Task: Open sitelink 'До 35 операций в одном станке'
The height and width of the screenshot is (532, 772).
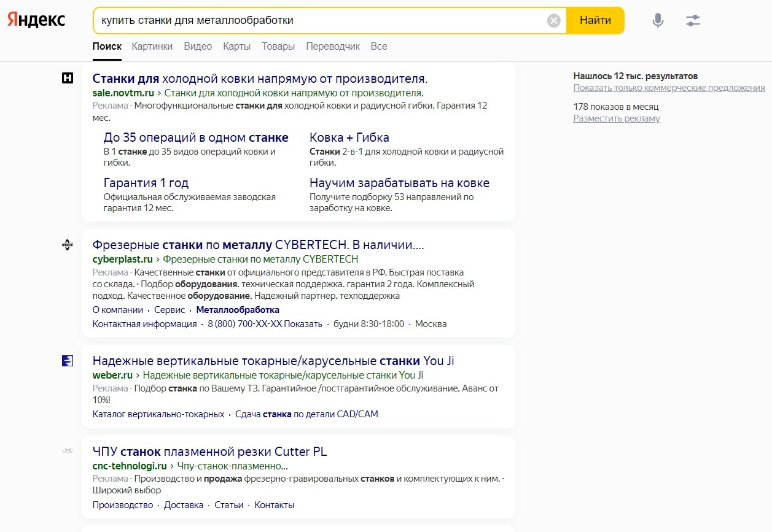Action: tap(196, 137)
